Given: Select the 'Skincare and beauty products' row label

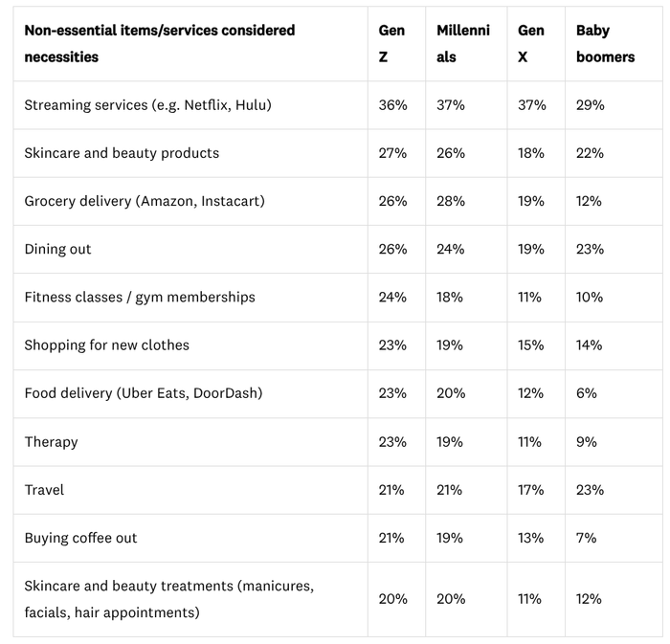Looking at the screenshot, I should [122, 153].
